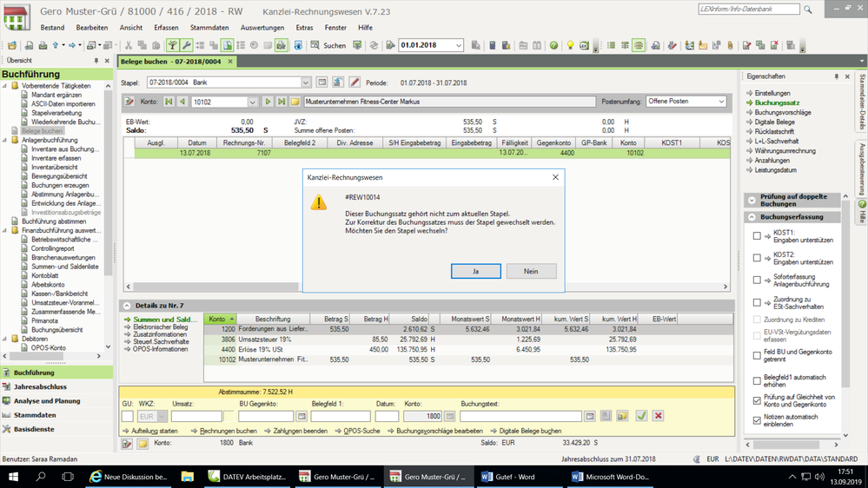Open the Stapel dropdown list

coord(306,82)
